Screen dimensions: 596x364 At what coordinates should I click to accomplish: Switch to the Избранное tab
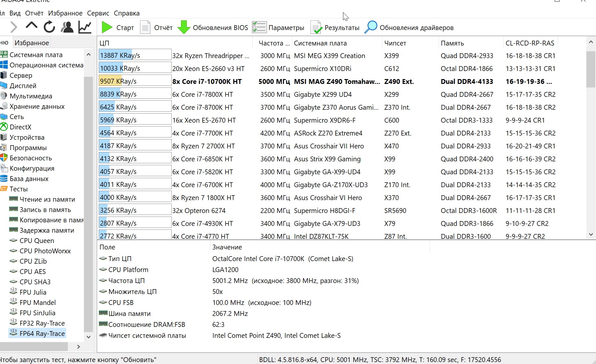pyautogui.click(x=32, y=43)
